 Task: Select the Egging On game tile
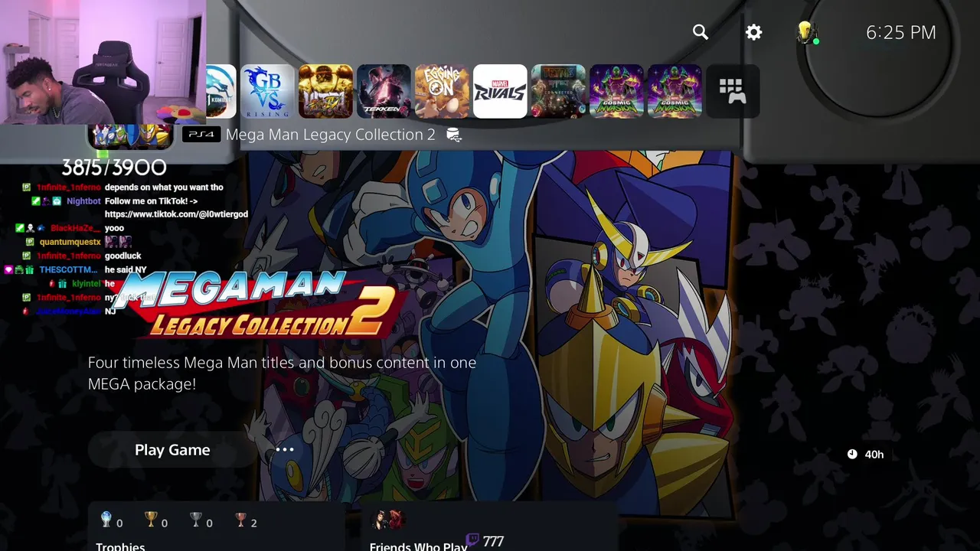[442, 91]
